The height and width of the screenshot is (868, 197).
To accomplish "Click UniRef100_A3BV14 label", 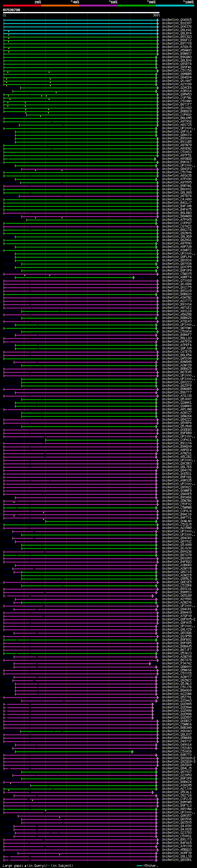I will pyautogui.click(x=176, y=91).
